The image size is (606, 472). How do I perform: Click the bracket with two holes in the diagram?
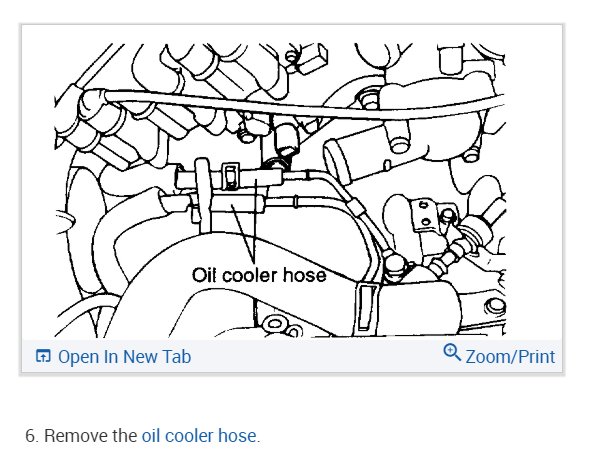pyautogui.click(x=424, y=215)
